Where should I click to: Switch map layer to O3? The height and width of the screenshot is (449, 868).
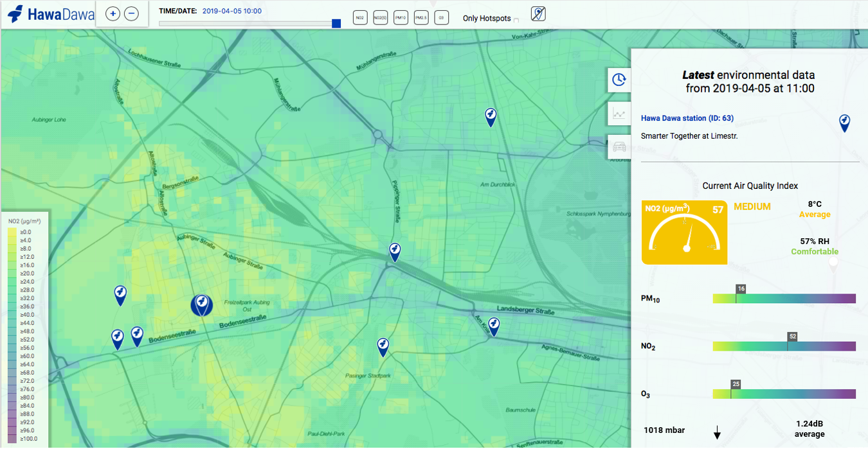(441, 18)
